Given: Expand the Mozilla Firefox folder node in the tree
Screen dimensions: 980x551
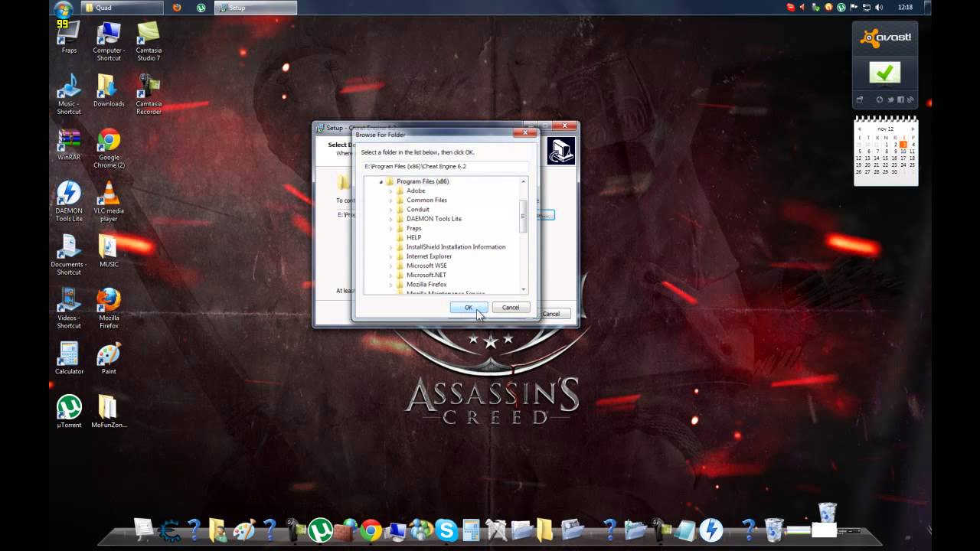Looking at the screenshot, I should (390, 284).
